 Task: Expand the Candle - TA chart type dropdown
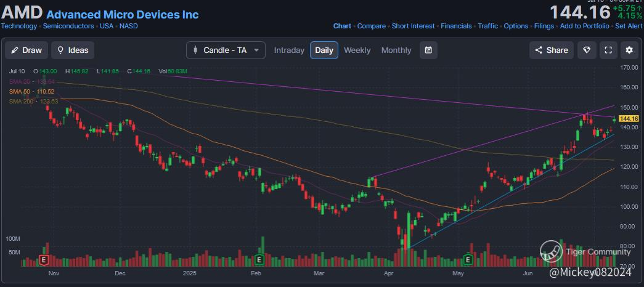pos(226,50)
